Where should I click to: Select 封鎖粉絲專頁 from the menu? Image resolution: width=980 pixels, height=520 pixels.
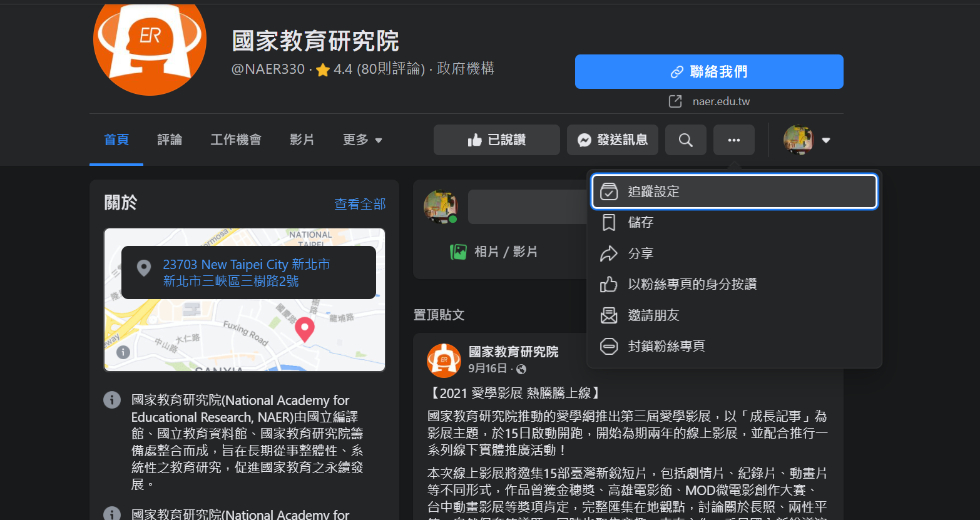click(x=734, y=346)
